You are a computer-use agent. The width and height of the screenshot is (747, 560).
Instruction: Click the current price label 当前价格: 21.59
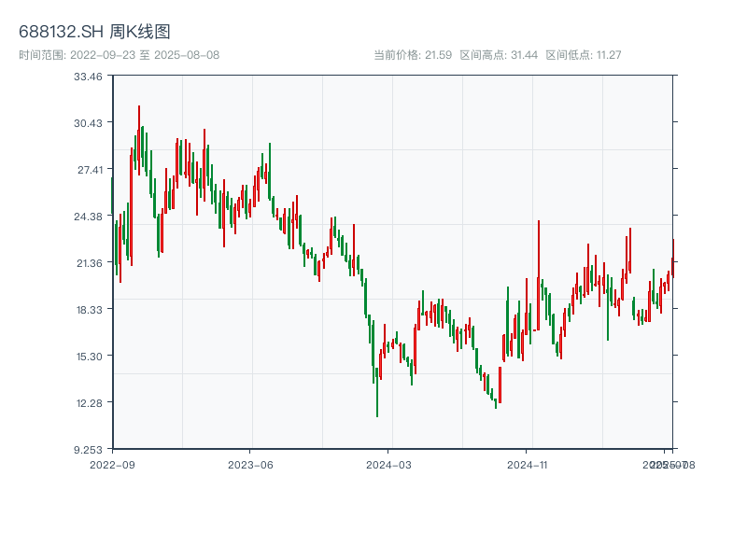[413, 55]
